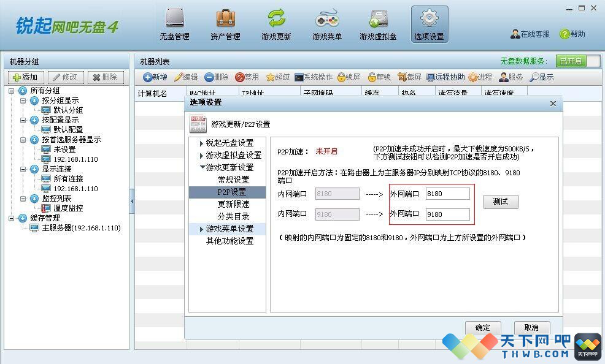
Task: Collapse the 监控列表 tree node
Action: tap(23, 199)
